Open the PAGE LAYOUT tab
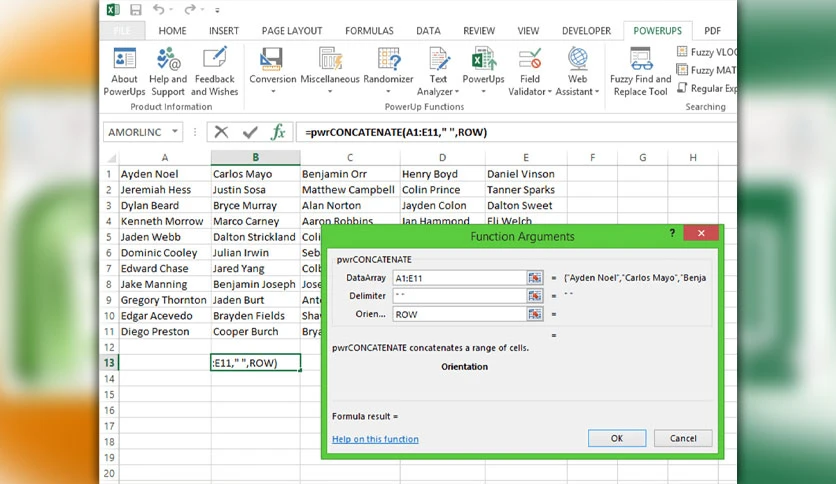Image resolution: width=836 pixels, height=484 pixels. [x=292, y=31]
